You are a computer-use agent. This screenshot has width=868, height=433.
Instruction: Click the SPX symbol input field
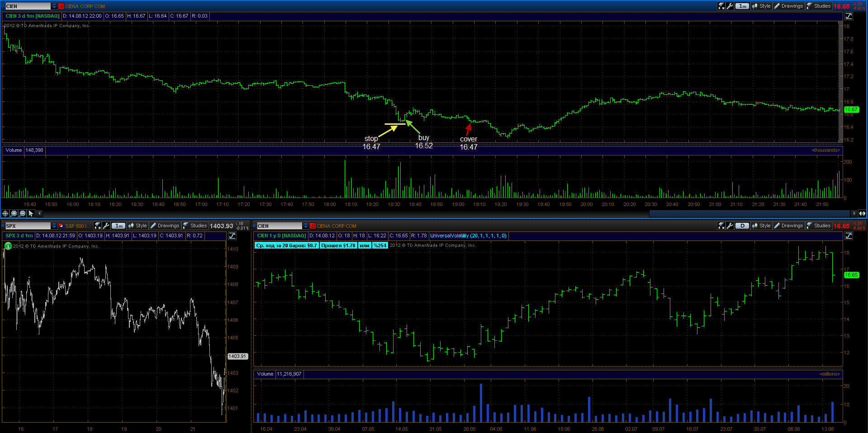[x=28, y=226]
